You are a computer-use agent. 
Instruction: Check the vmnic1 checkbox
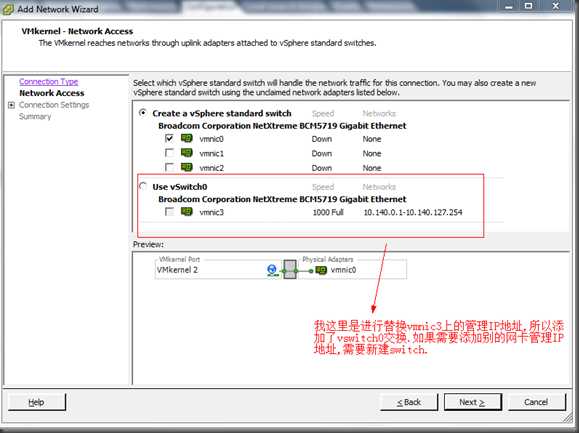point(169,153)
